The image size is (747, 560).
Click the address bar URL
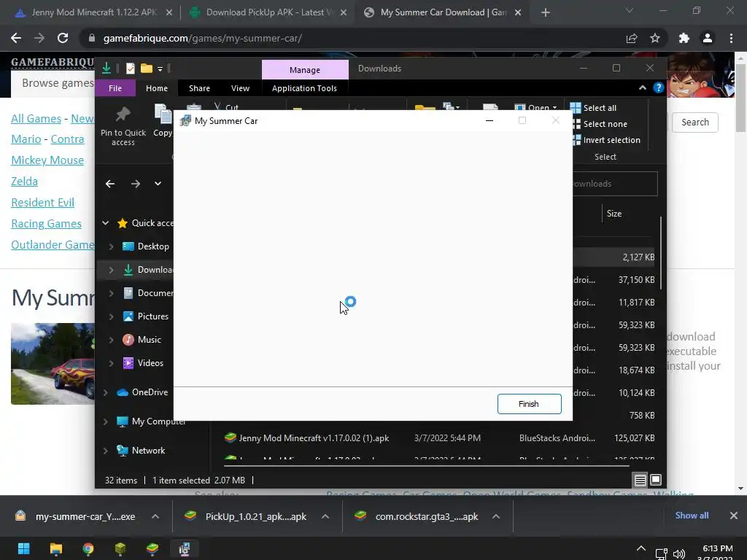203,38
